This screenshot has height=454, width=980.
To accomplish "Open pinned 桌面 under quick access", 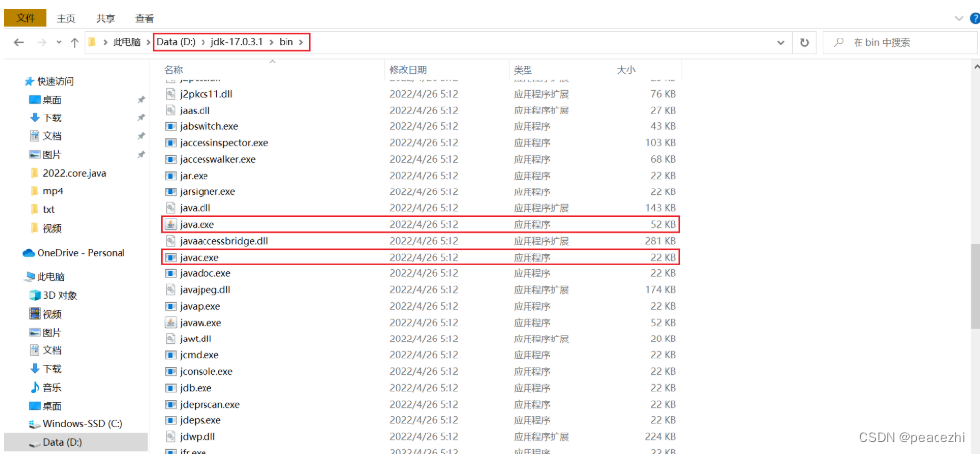I will pyautogui.click(x=52, y=100).
